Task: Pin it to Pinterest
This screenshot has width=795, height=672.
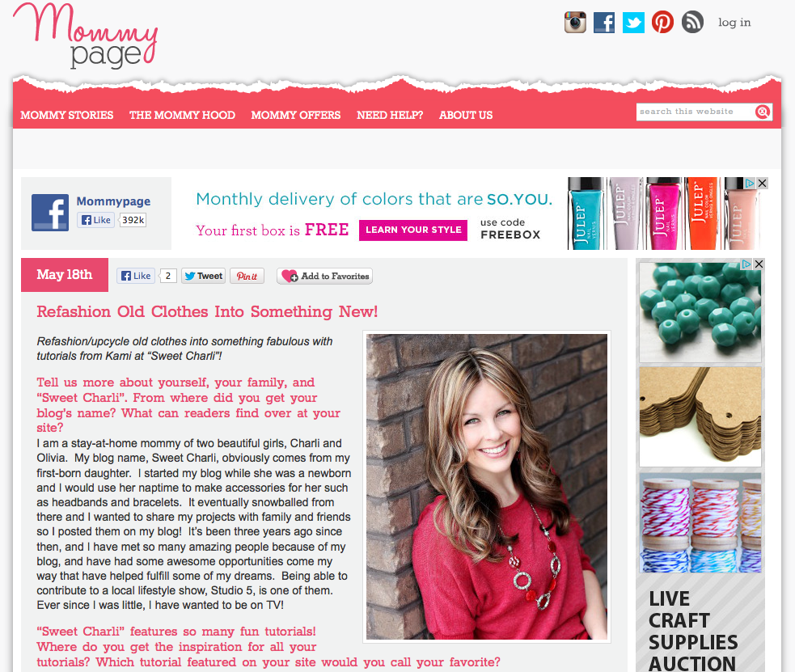Action: tap(247, 277)
